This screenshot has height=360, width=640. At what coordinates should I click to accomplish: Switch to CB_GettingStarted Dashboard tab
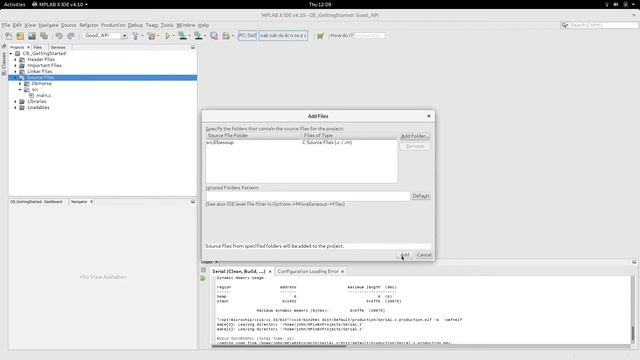coord(36,202)
